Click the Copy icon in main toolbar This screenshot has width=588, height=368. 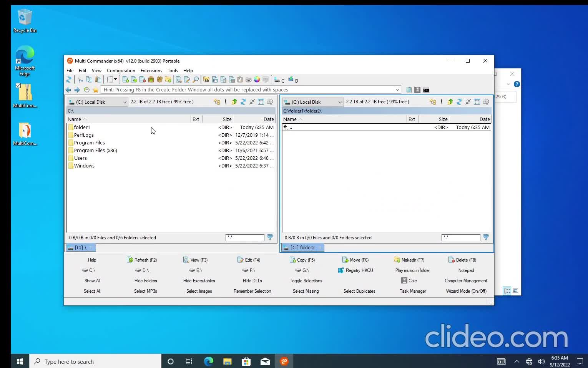click(x=89, y=80)
